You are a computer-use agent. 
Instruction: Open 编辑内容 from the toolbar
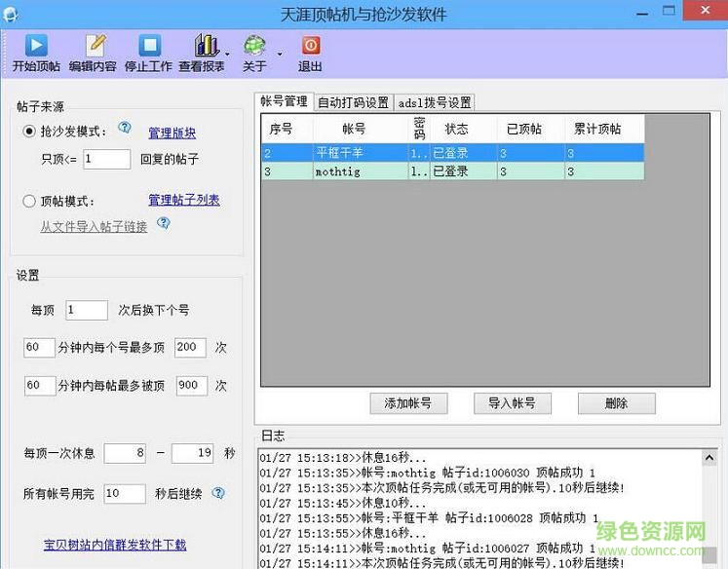click(x=94, y=46)
